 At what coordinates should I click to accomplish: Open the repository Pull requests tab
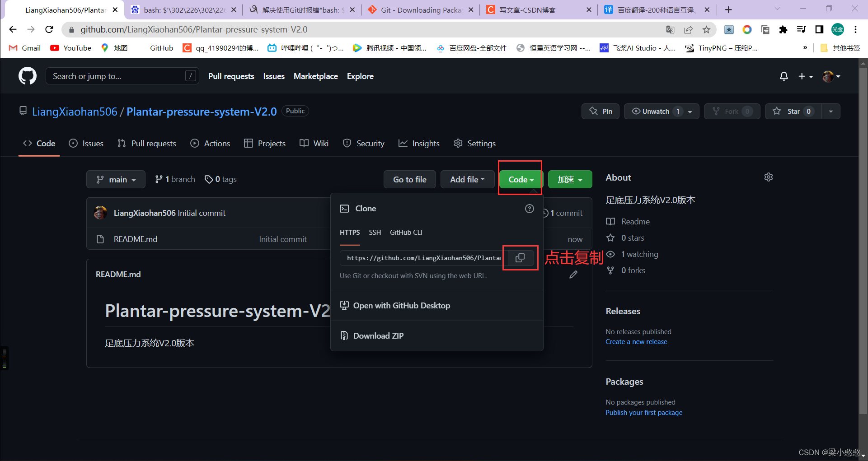click(146, 144)
